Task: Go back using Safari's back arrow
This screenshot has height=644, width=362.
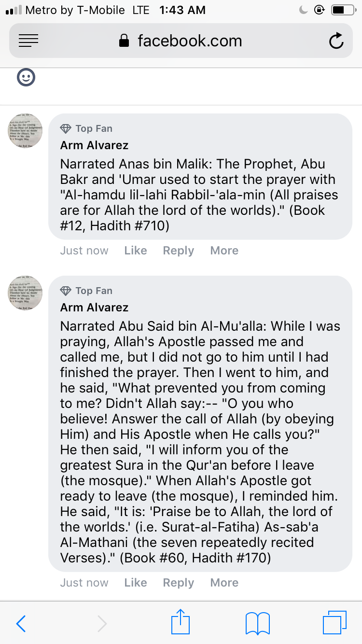Action: click(21, 624)
